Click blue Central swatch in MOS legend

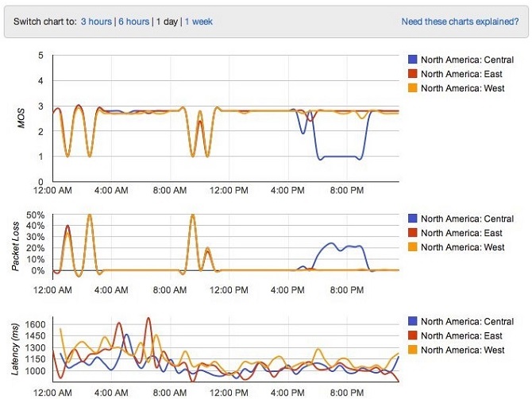(x=413, y=60)
